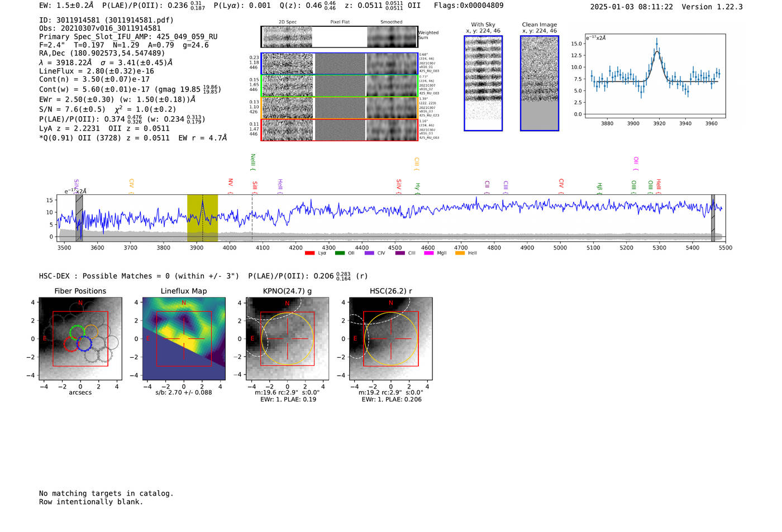Click the hatched gray band near 3550 Å
The height and width of the screenshot is (532, 782).
coord(79,218)
